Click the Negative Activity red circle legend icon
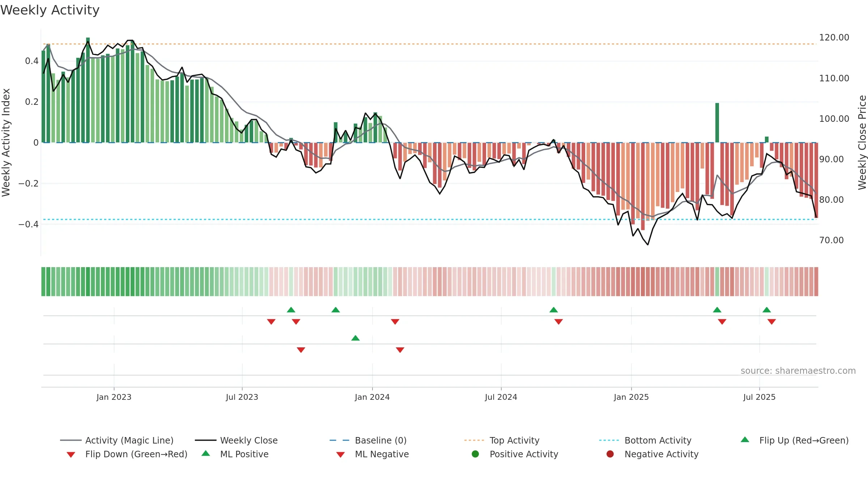The width and height of the screenshot is (868, 488). tap(610, 454)
